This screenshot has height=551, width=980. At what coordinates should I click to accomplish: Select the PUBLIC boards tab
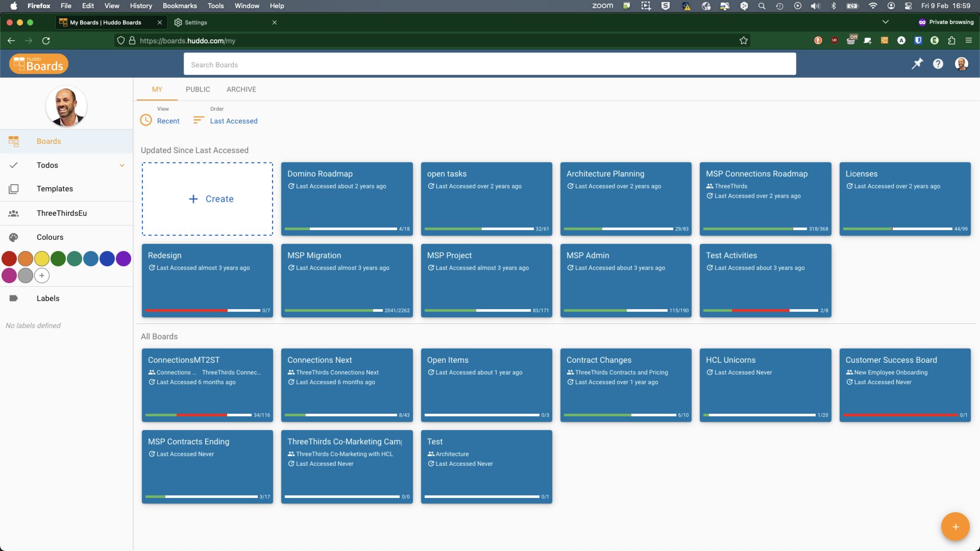tap(198, 89)
